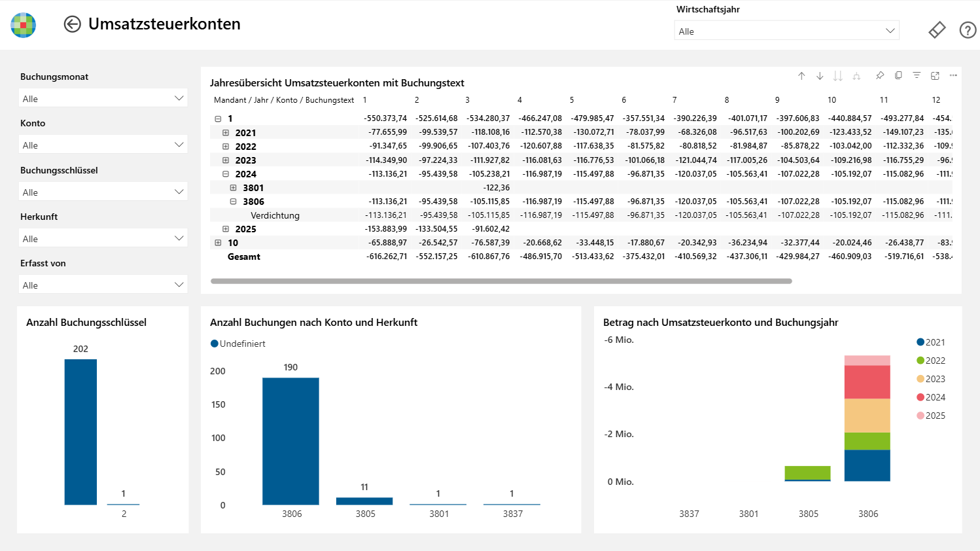Click the horizontal scrollbar of the matrix
The width and height of the screenshot is (980, 551).
pos(501,281)
